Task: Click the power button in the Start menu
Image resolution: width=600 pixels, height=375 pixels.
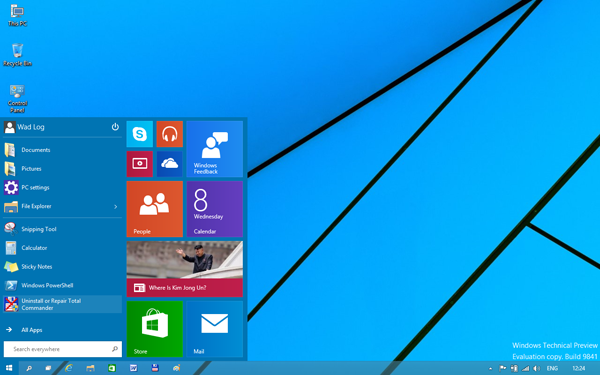Action: point(115,127)
